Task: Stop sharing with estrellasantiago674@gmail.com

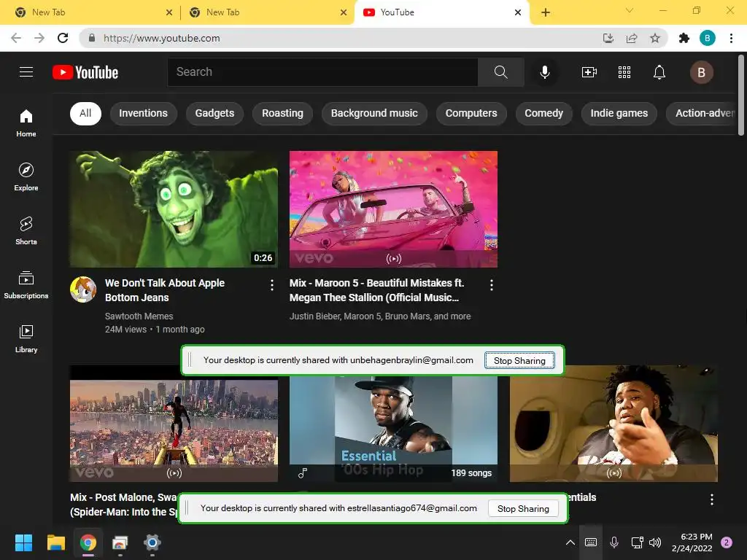Action: (523, 508)
